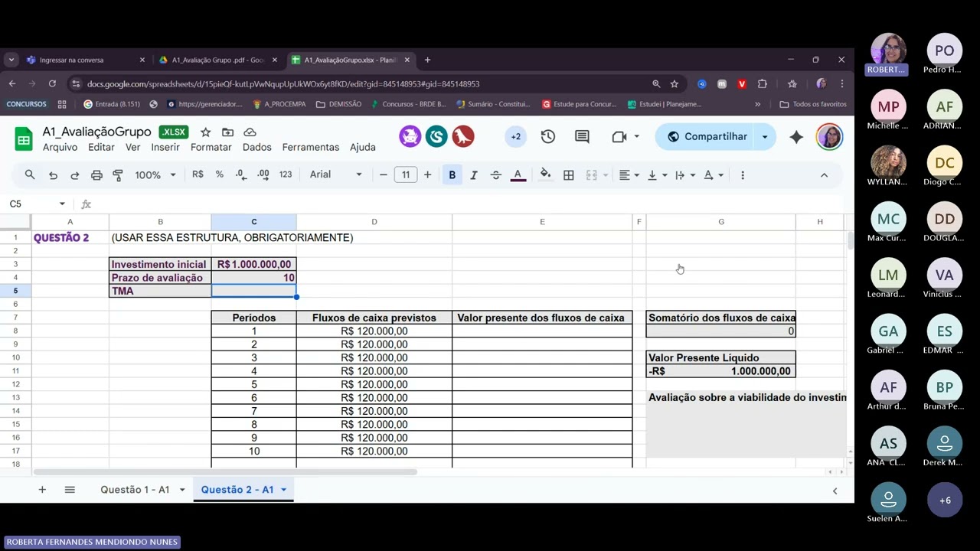Format as percent
The width and height of the screenshot is (980, 551).
[x=220, y=174]
